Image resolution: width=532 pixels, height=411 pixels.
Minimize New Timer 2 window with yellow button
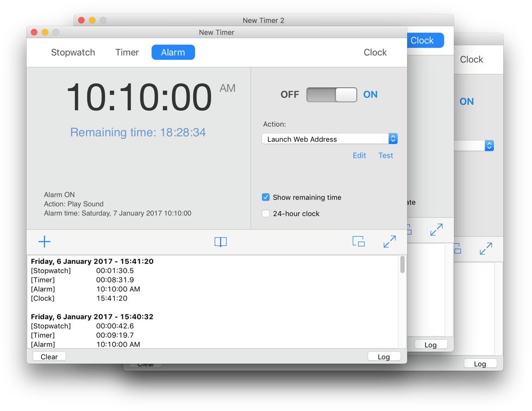(x=92, y=20)
